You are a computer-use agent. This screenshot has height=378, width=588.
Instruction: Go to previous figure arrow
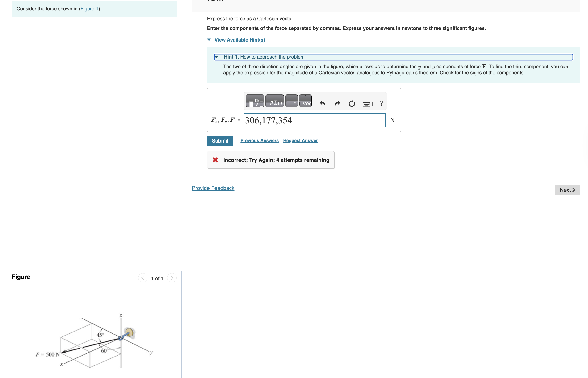pos(143,278)
